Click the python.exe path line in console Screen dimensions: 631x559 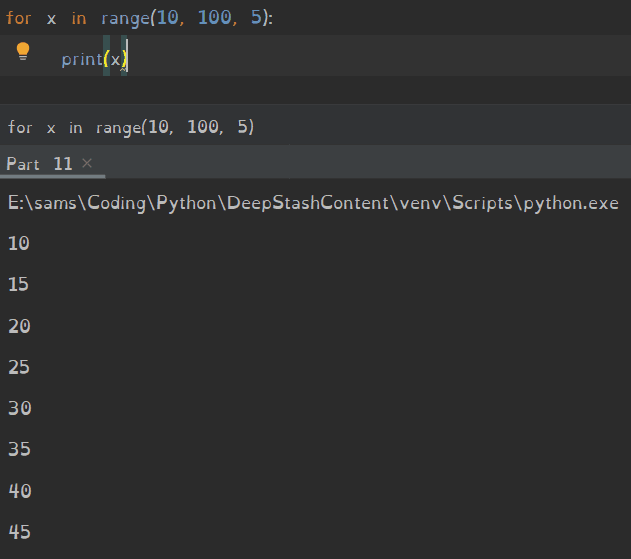tap(313, 203)
